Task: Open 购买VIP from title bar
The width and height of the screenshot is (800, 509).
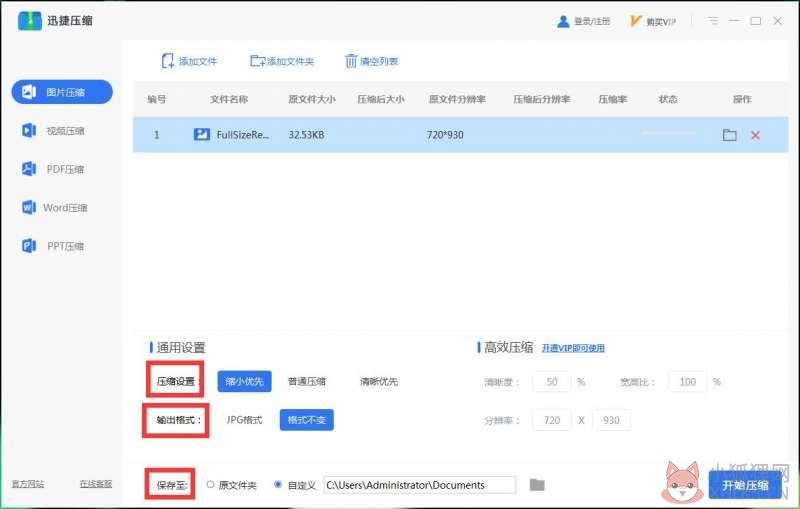Action: tap(653, 21)
